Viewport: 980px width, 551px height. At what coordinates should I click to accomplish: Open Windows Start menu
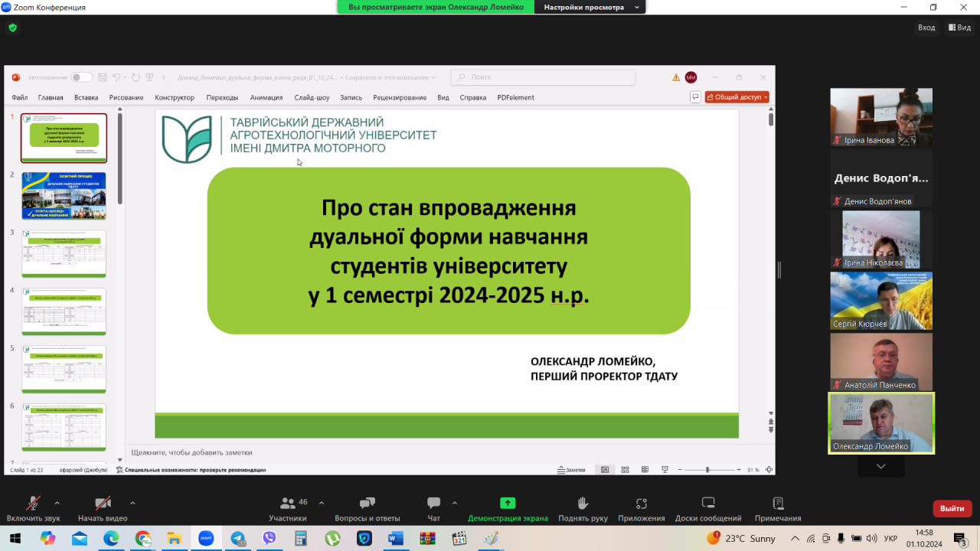(16, 538)
